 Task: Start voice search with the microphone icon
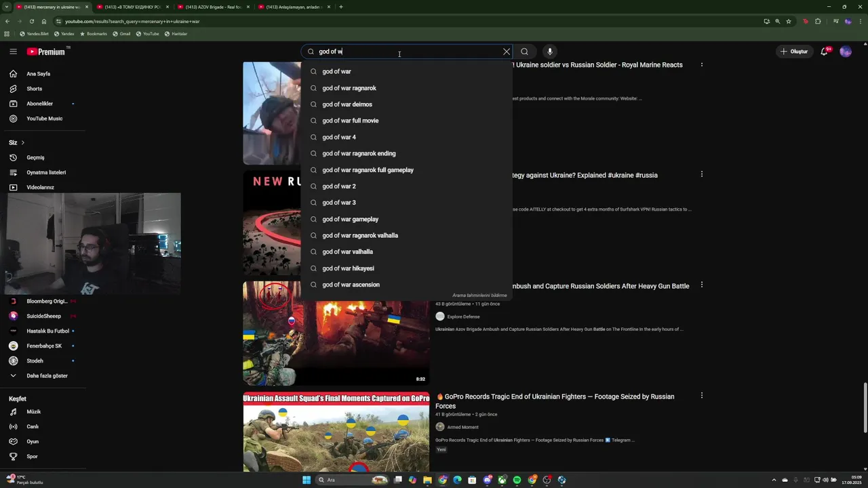pyautogui.click(x=550, y=52)
